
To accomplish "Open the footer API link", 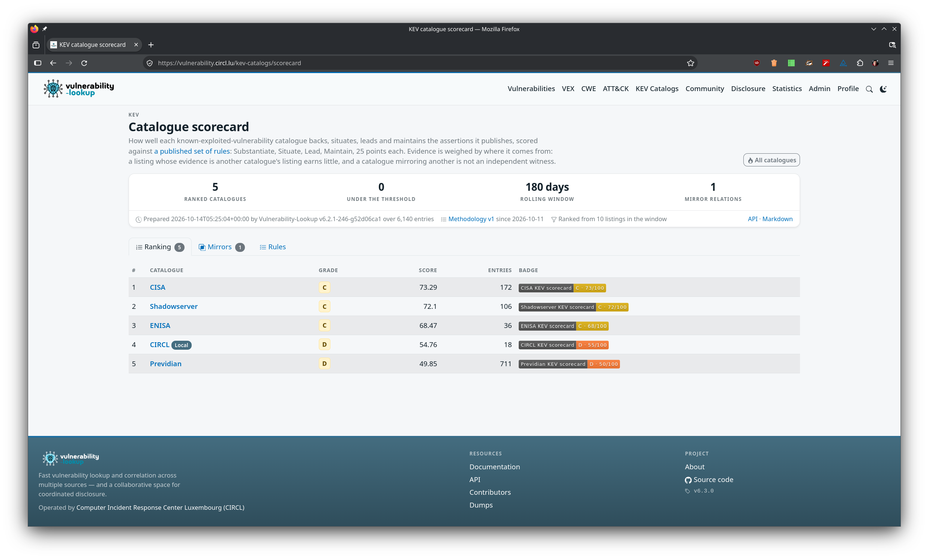I will (475, 479).
